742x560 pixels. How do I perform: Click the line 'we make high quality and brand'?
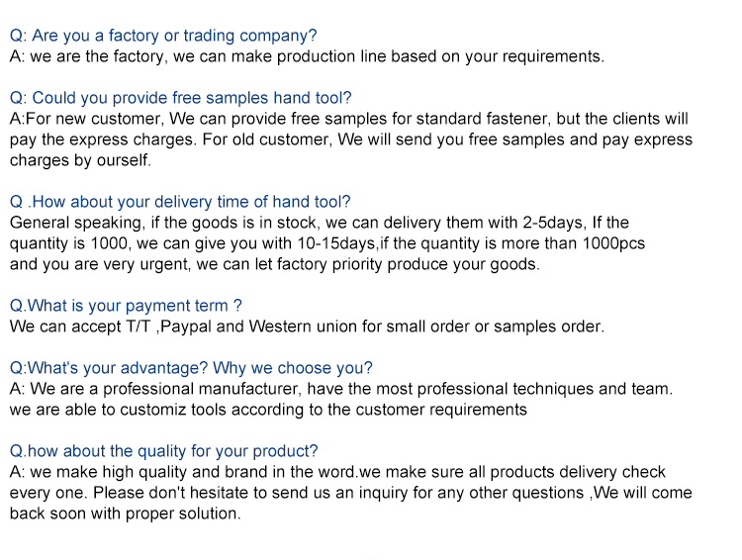tap(337, 472)
